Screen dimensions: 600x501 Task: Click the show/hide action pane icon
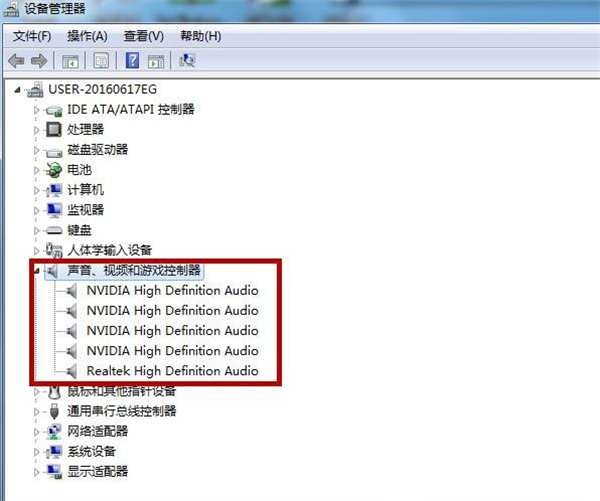[x=155, y=61]
